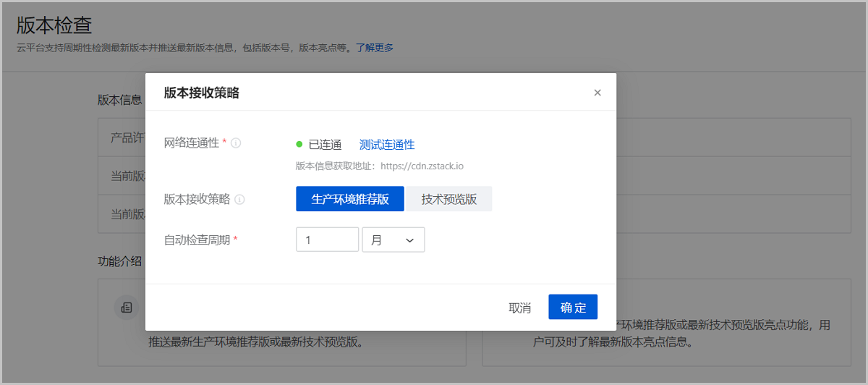Click the chevron arrow in the 月 dropdown
The width and height of the screenshot is (868, 385).
click(410, 241)
